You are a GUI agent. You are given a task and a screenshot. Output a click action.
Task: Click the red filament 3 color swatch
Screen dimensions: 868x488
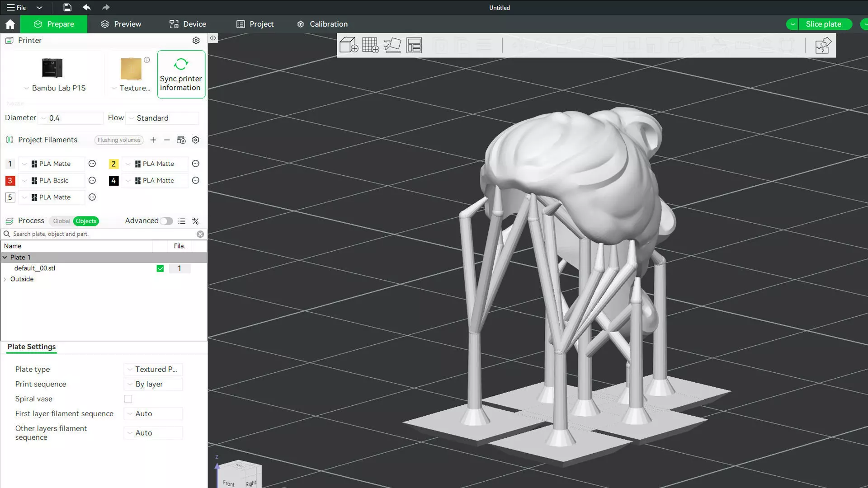coord(10,181)
